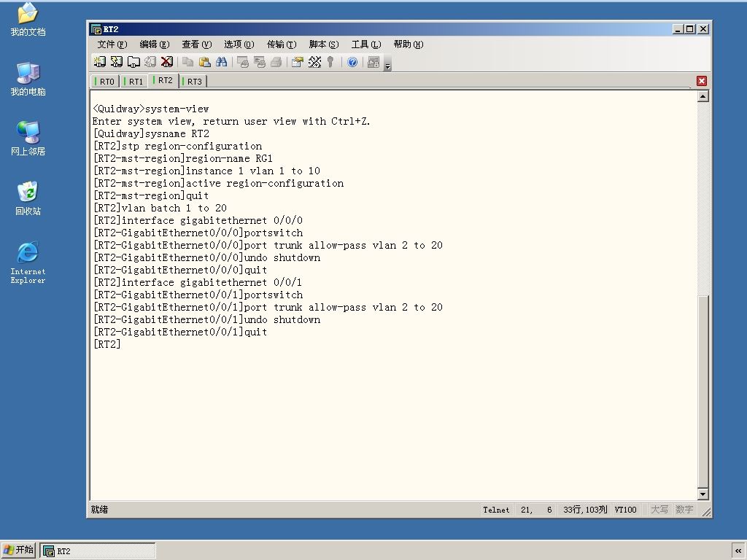Open the Connect in Tab icon
Screen dimensions: 747x560
[x=133, y=62]
